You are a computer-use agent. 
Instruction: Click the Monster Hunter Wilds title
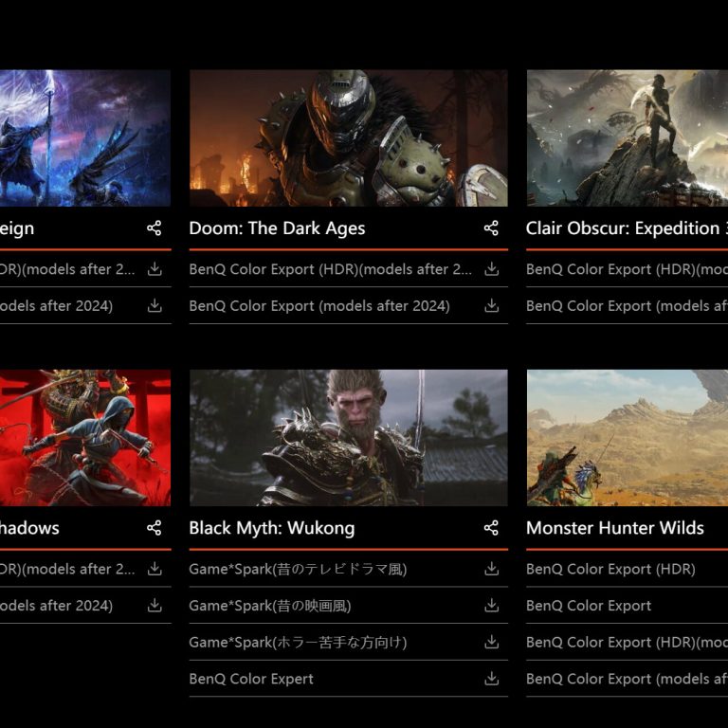(615, 528)
